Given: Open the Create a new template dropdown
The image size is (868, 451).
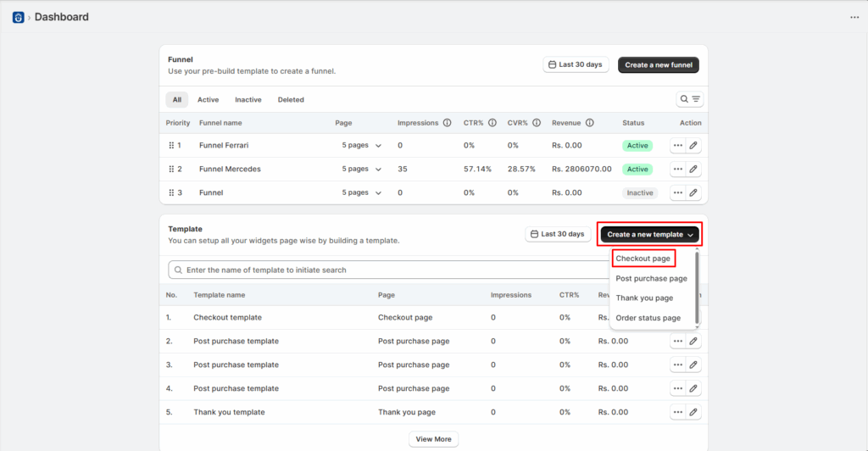Looking at the screenshot, I should pyautogui.click(x=650, y=234).
